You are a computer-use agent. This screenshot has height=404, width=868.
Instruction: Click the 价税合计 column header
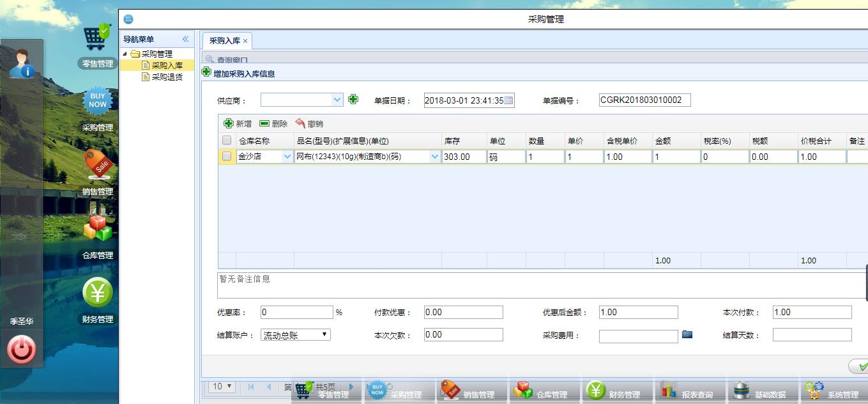pos(822,141)
